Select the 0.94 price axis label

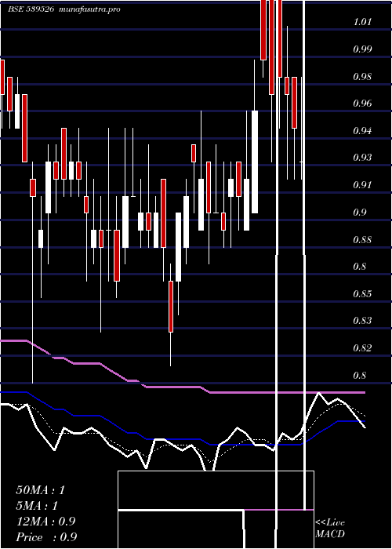(362, 131)
